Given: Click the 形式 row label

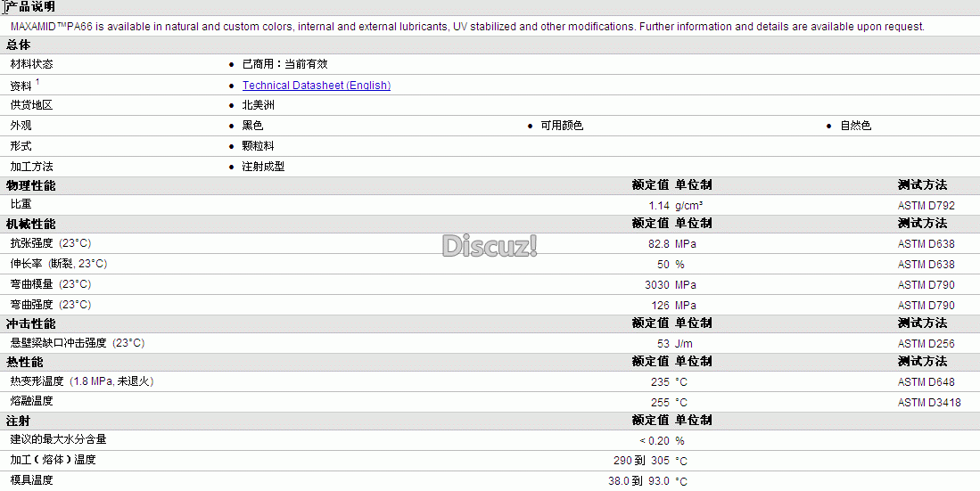Looking at the screenshot, I should coord(21,146).
